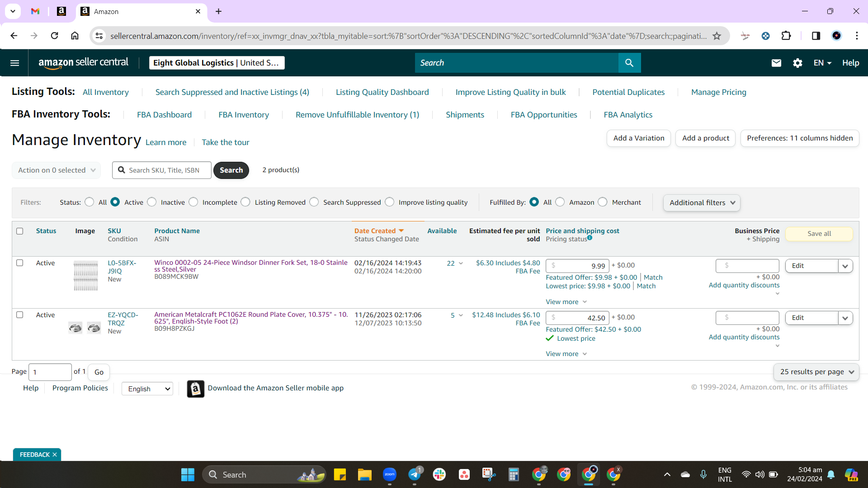Open the Edit dropdown arrow for Winco row
The width and height of the screenshot is (868, 488).
click(x=845, y=266)
